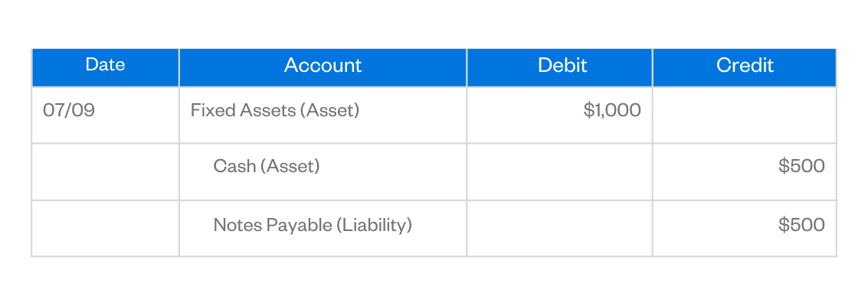The image size is (868, 306).
Task: Click empty debit cell in Notes Payable row
Action: pos(559,228)
